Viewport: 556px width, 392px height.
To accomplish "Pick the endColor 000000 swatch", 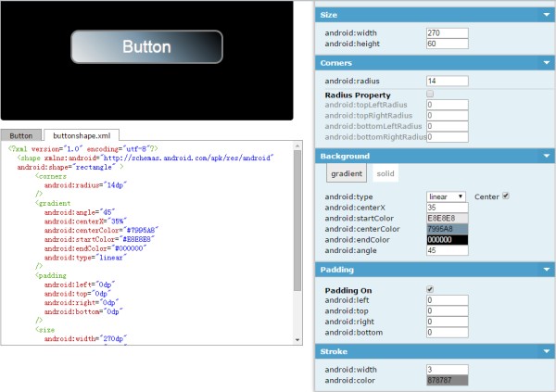I will point(448,239).
